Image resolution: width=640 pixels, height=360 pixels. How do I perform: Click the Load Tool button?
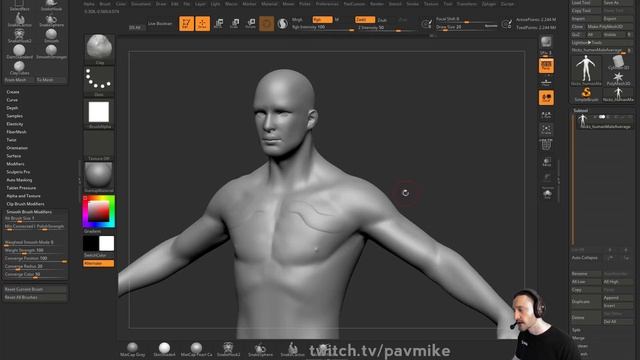pos(586,3)
